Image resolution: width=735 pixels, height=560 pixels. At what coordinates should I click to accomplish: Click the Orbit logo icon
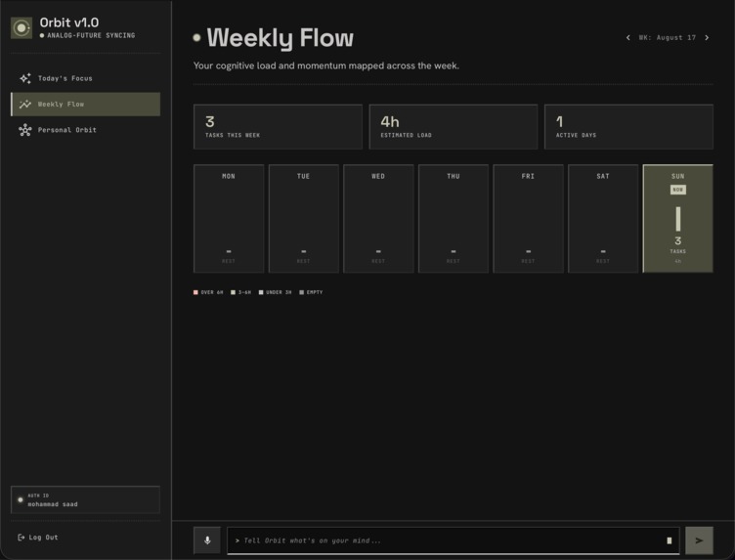point(22,28)
